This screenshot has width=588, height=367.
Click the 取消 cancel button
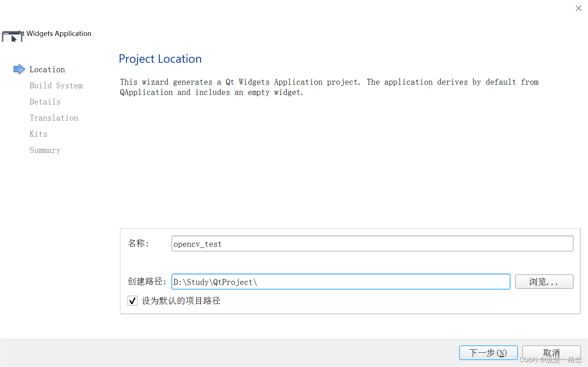551,353
